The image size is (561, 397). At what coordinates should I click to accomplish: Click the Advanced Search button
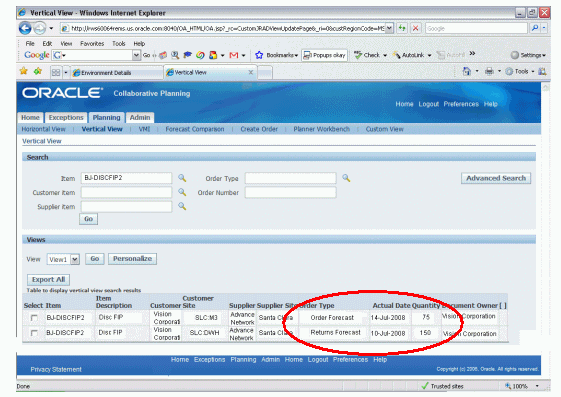(x=496, y=178)
